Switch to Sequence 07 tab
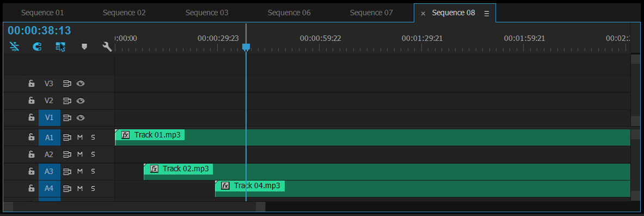The image size is (644, 216). [372, 13]
